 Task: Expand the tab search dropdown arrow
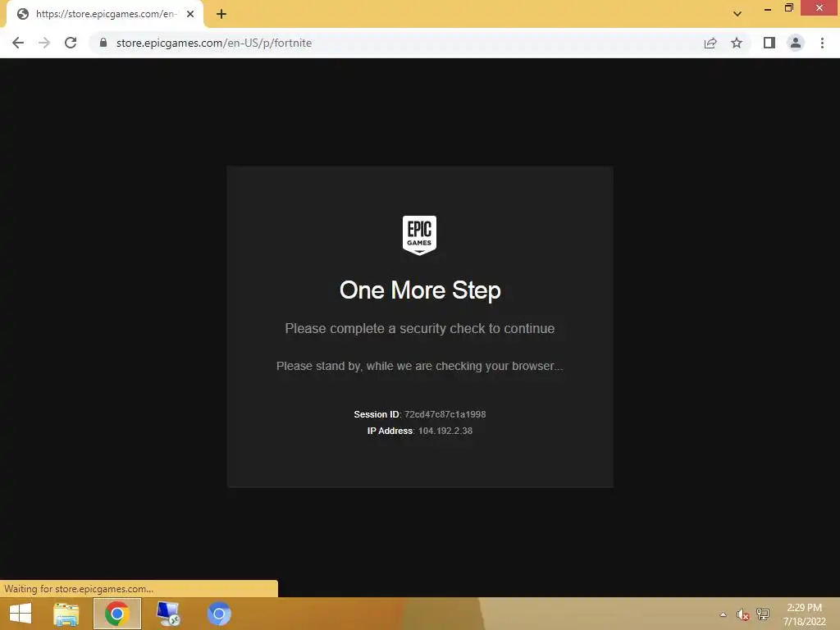click(x=737, y=14)
